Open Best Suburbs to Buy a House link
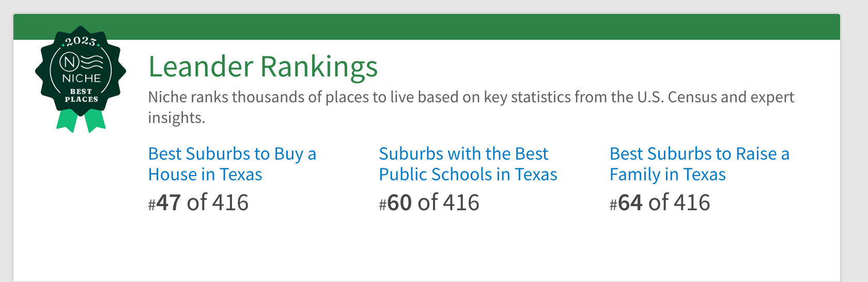 pyautogui.click(x=231, y=164)
